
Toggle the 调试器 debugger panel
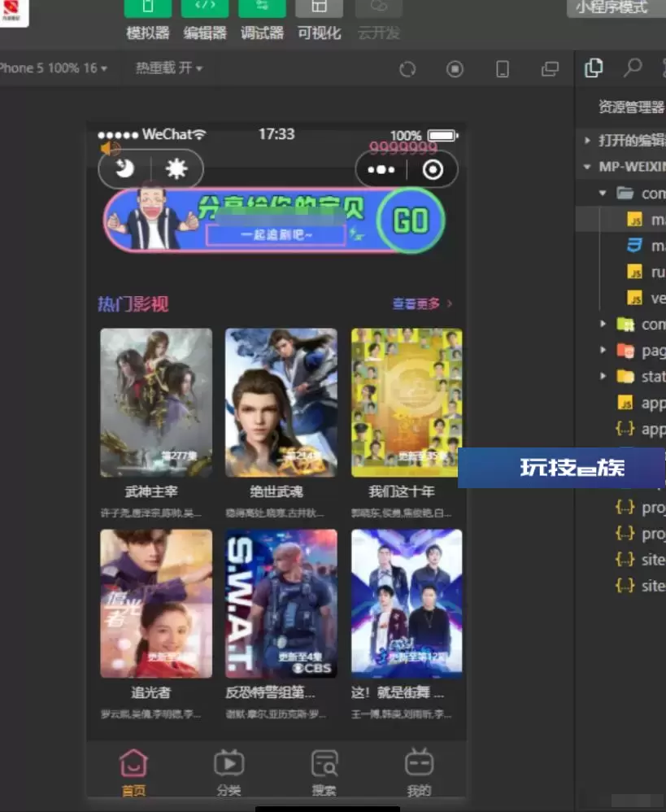[x=262, y=20]
